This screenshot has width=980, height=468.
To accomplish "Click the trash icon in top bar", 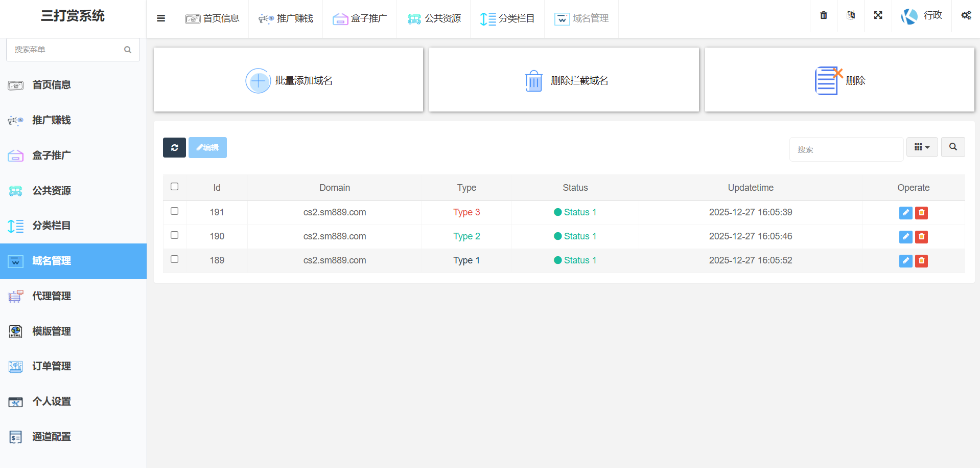I will [824, 15].
